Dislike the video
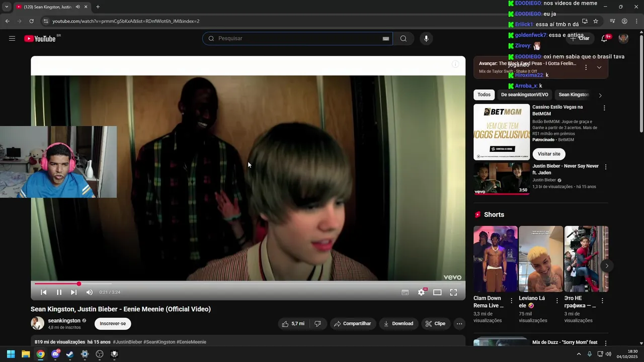644x362 pixels. 317,324
